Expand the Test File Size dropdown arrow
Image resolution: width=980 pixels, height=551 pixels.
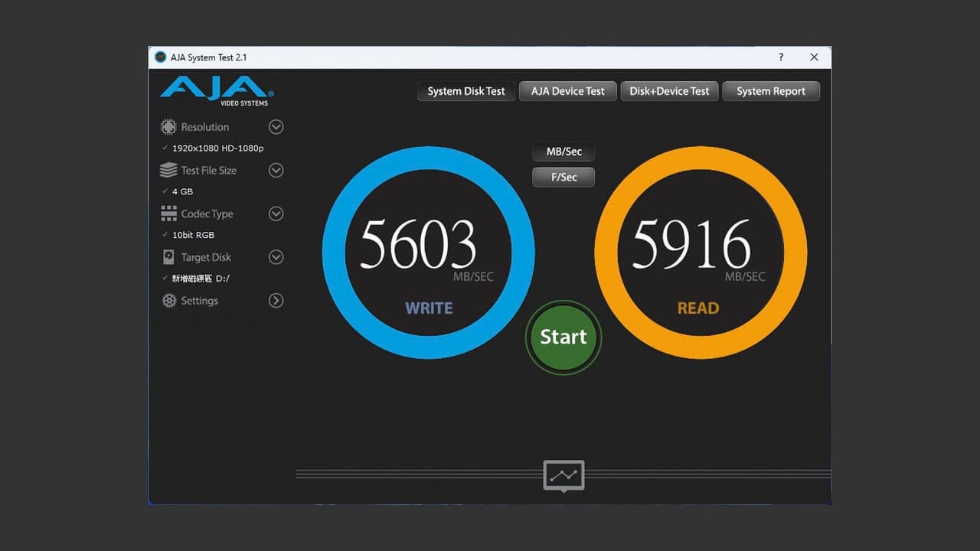pos(276,171)
